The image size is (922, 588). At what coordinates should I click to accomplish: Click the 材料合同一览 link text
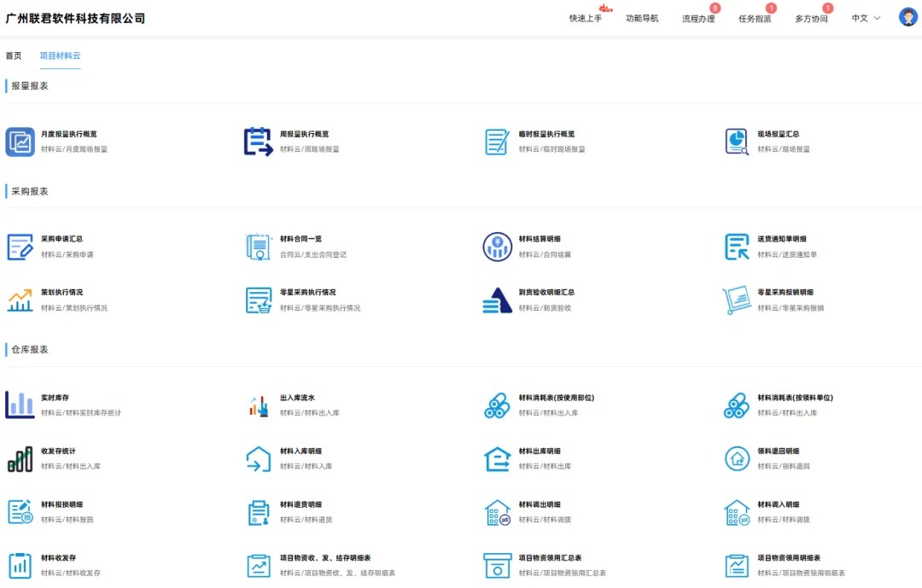point(301,239)
